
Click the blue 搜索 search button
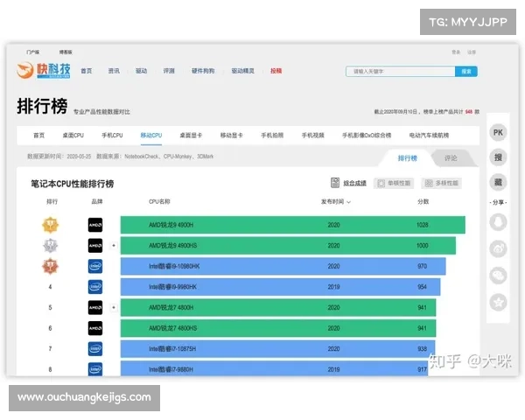466,72
